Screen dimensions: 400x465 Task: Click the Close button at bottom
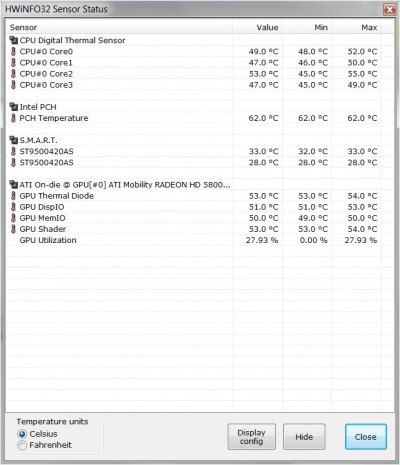(x=366, y=437)
